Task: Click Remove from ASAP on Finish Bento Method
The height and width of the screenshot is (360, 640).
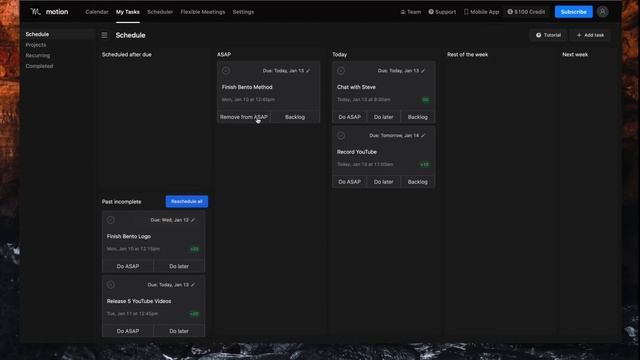Action: point(244,117)
